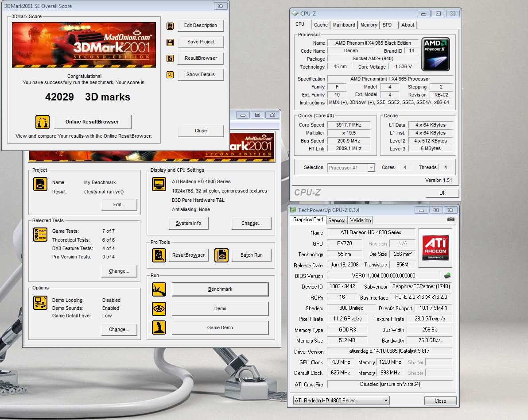This screenshot has height=420, width=528.
Task: Click the 3DMark2001 banner in score window
Action: 84,45
